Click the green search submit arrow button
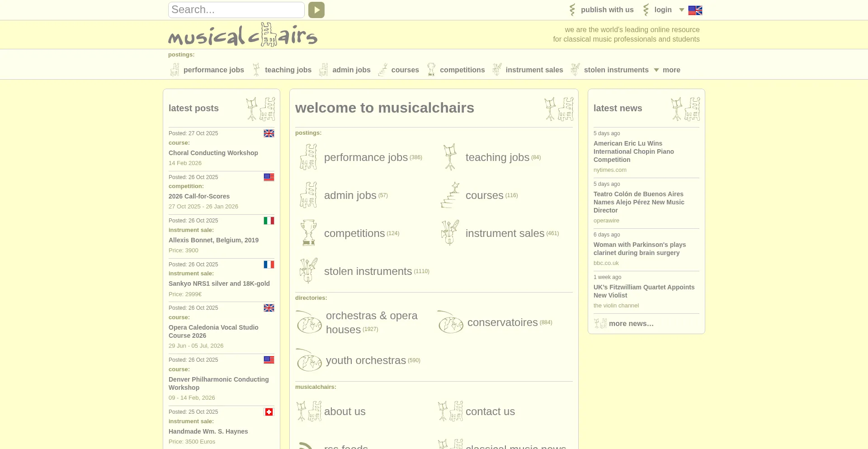This screenshot has width=868, height=449. point(316,10)
